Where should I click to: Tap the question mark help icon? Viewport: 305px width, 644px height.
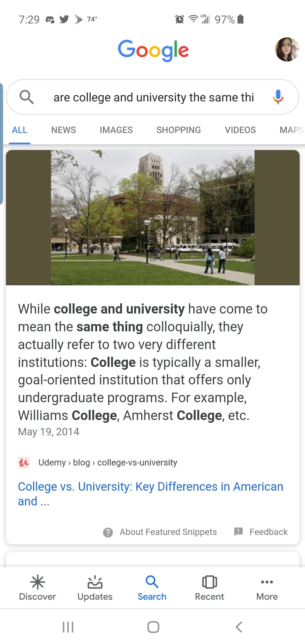108,532
